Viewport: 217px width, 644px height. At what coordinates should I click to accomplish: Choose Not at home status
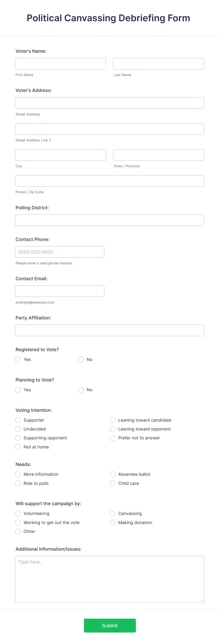point(18,447)
